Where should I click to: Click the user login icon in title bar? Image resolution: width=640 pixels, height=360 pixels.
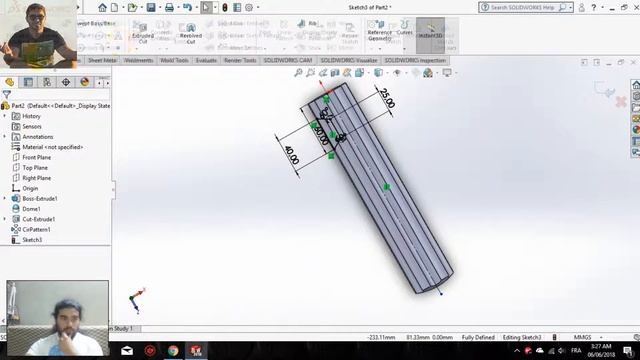[x=582, y=7]
